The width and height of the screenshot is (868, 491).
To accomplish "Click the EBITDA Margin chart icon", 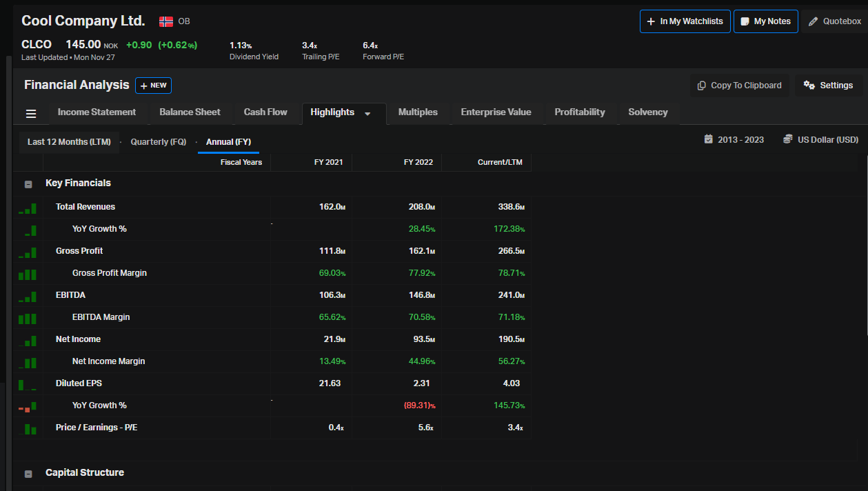I will [x=28, y=318].
